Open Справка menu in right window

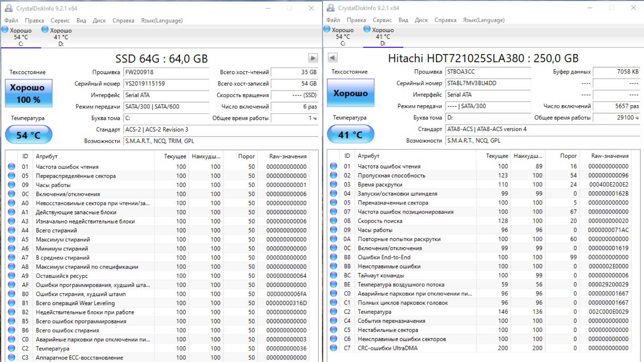tap(445, 20)
